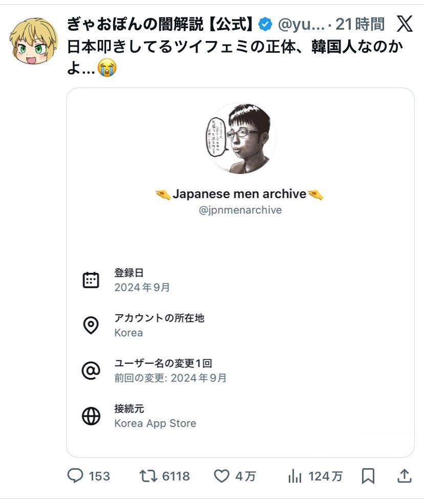Screen dimensions: 424x504
Task: Click the share upload icon
Action: pyautogui.click(x=405, y=476)
